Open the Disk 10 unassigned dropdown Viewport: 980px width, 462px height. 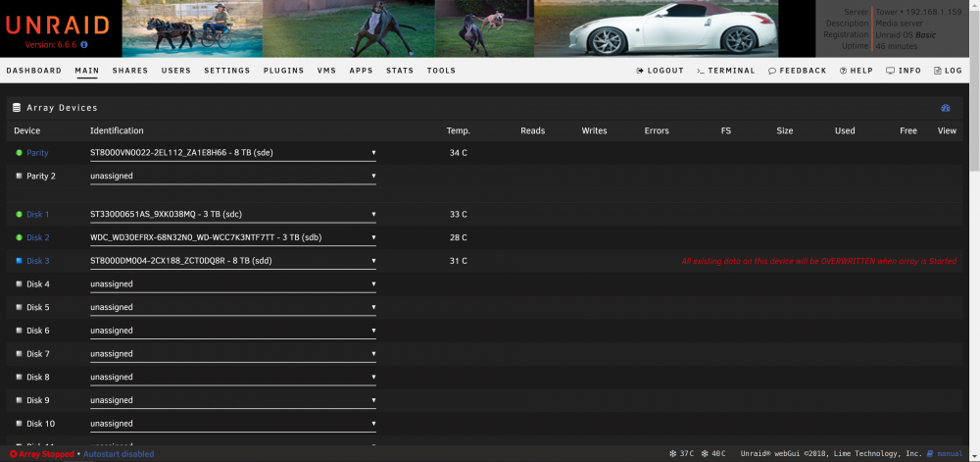[x=233, y=423]
